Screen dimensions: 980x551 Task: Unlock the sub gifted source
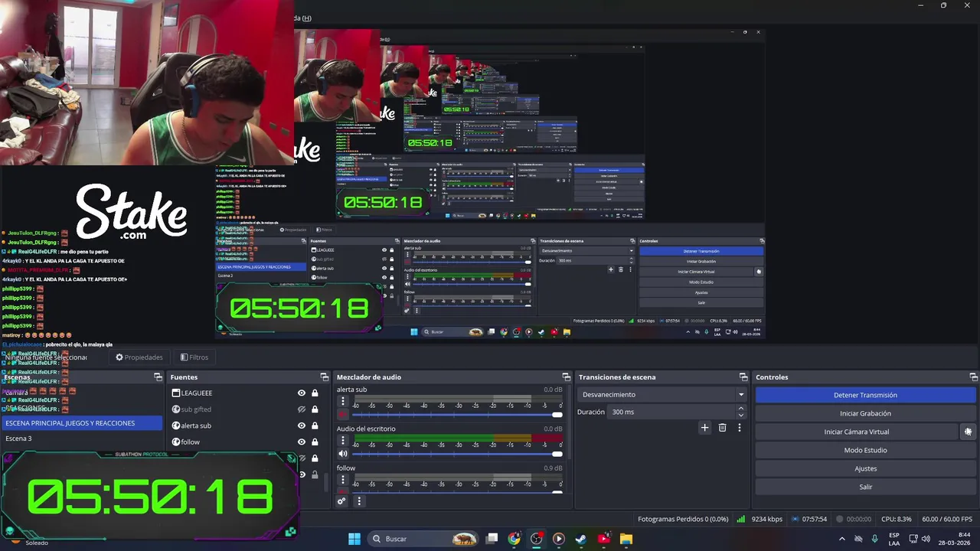315,409
